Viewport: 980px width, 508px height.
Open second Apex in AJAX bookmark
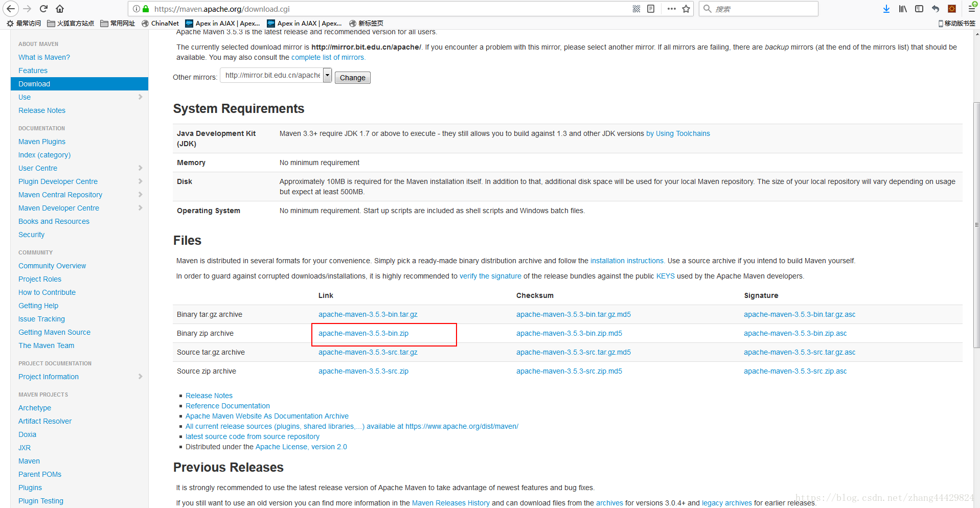click(x=304, y=24)
